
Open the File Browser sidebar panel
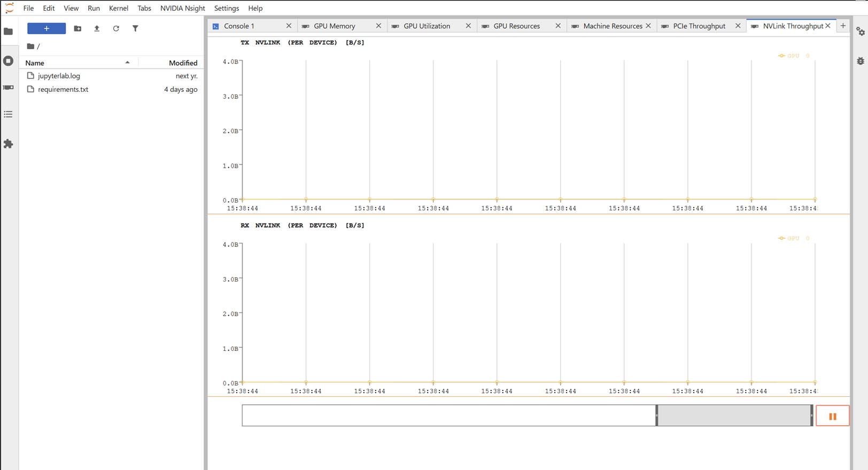click(9, 32)
